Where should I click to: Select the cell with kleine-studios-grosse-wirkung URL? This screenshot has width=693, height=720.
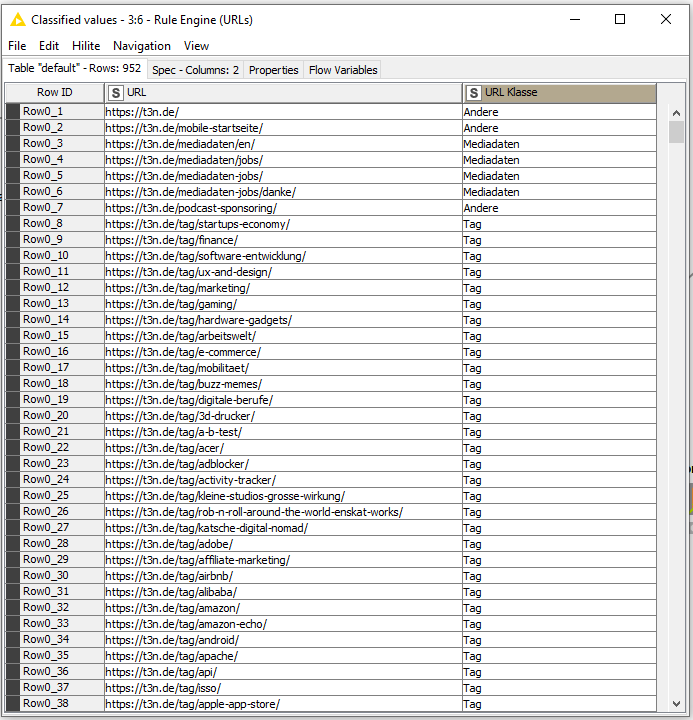(x=283, y=496)
